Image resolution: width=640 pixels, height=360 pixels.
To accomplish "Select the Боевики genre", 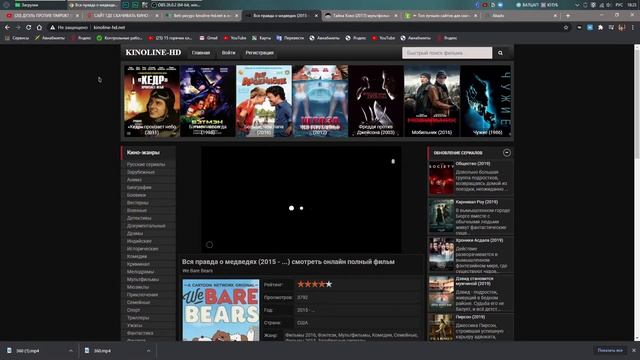I will [x=136, y=195].
